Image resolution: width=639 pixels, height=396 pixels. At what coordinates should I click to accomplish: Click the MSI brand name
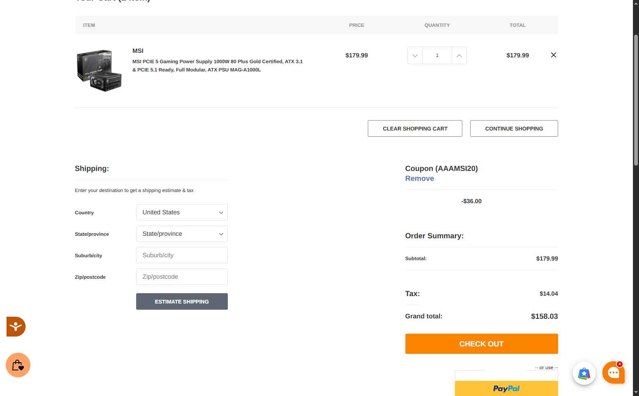click(x=138, y=51)
